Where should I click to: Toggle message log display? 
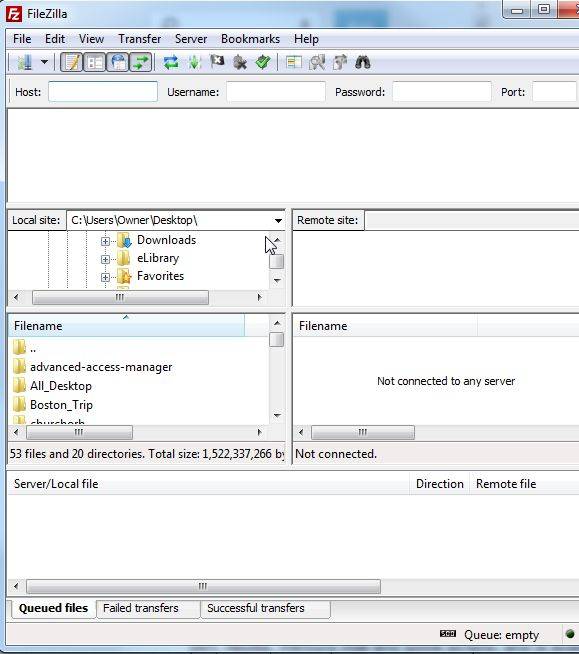click(72, 63)
